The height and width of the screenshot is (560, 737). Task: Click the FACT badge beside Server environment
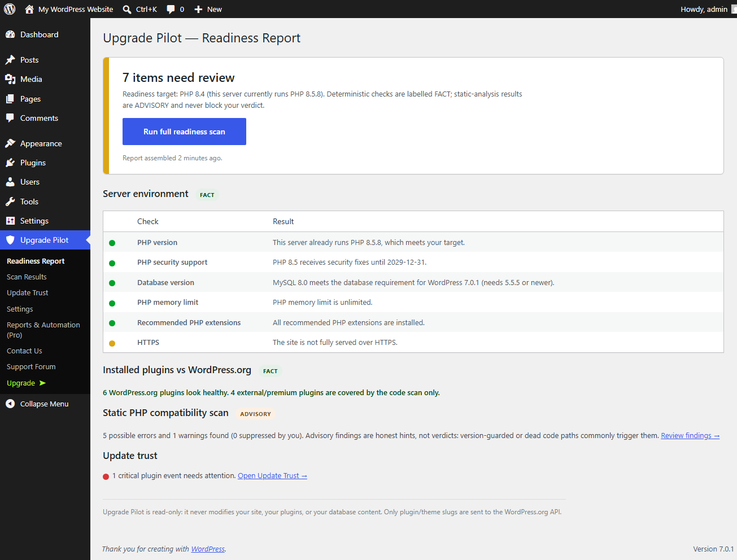tap(207, 195)
